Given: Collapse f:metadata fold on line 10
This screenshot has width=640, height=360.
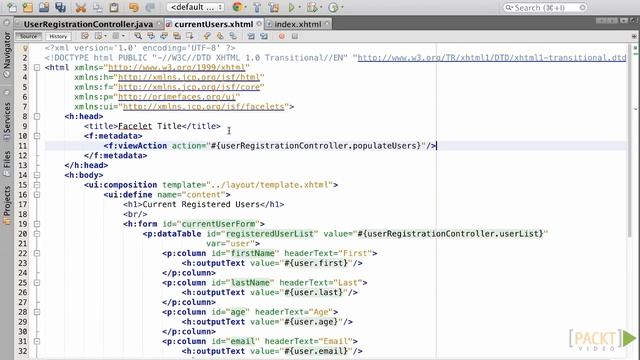Looking at the screenshot, I should [x=37, y=136].
